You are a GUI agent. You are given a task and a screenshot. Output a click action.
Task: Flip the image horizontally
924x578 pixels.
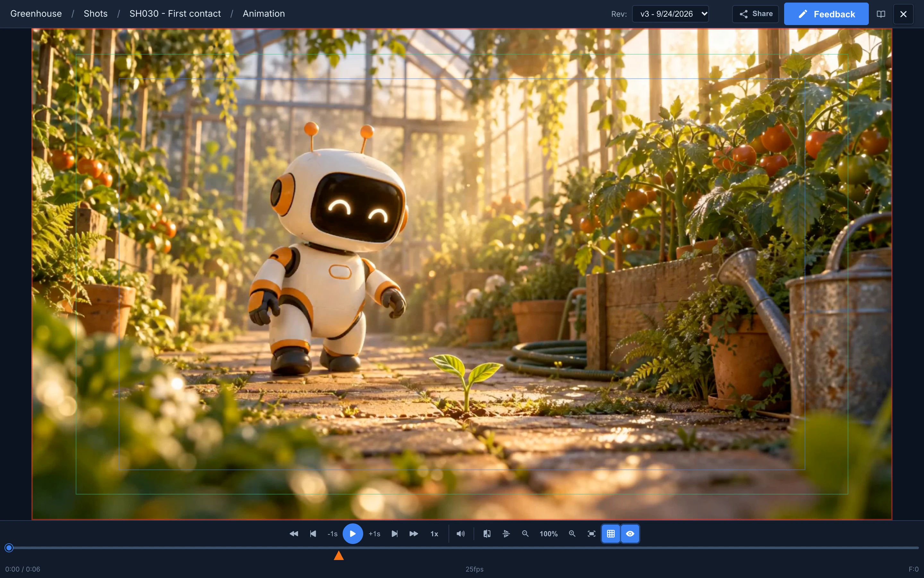pyautogui.click(x=487, y=534)
